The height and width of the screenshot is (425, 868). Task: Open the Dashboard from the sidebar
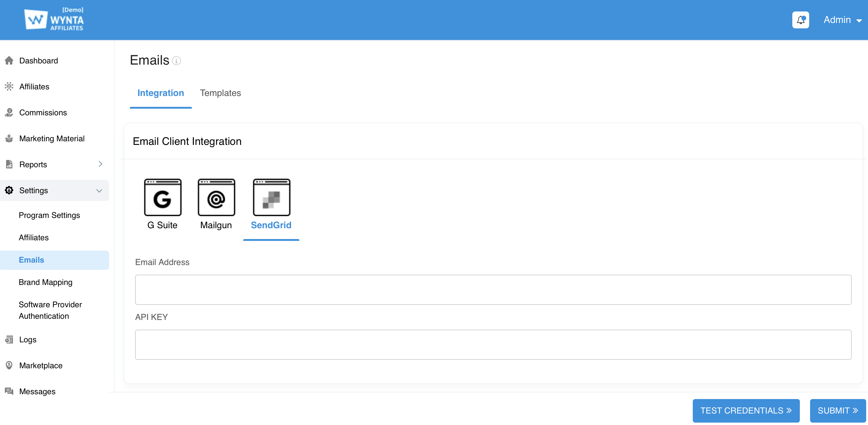(x=38, y=61)
